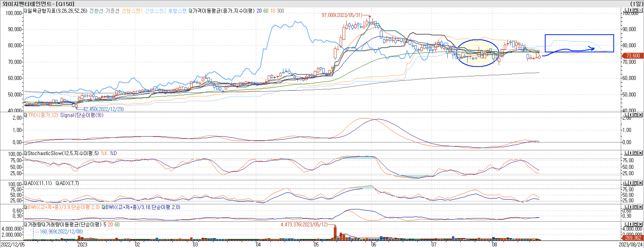Close the TRIX indicator pane
Image resolution: width=644 pixels, height=248 pixels.
640,115
